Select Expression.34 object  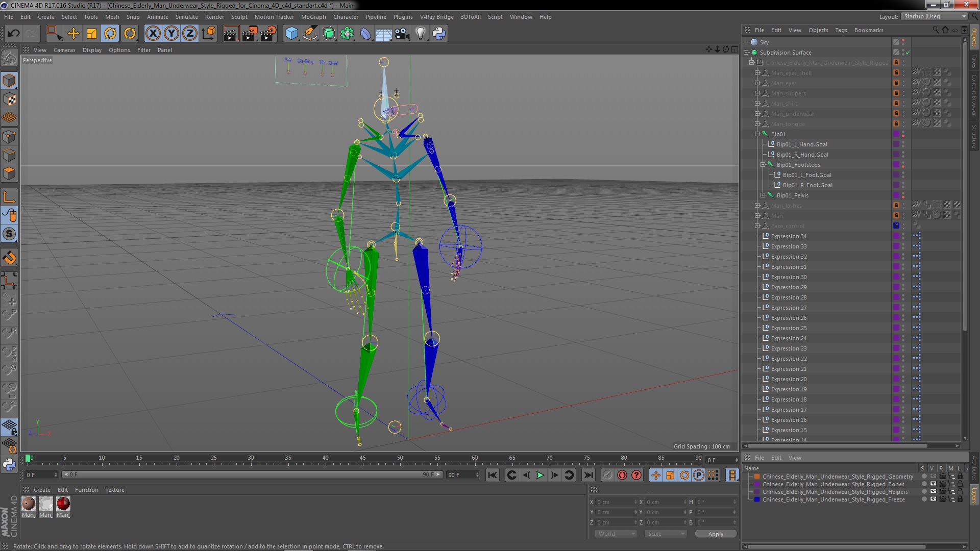click(789, 236)
